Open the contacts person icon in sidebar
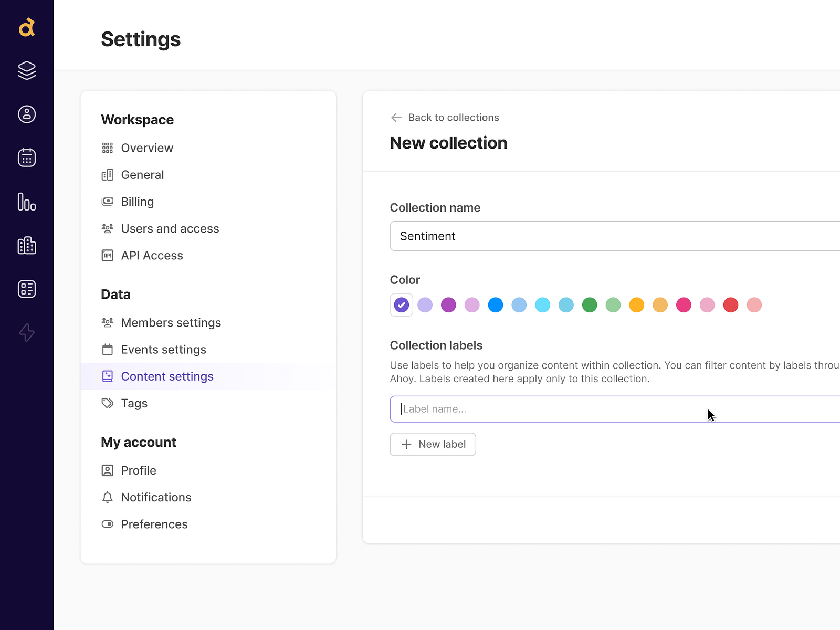Viewport: 840px width, 630px height. 27,114
